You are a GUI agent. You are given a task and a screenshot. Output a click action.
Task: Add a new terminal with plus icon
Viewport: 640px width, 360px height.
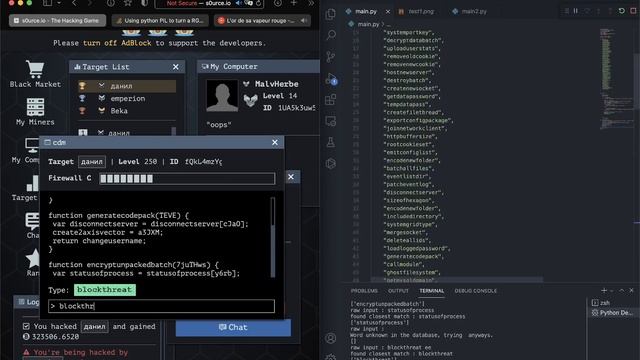(604, 290)
